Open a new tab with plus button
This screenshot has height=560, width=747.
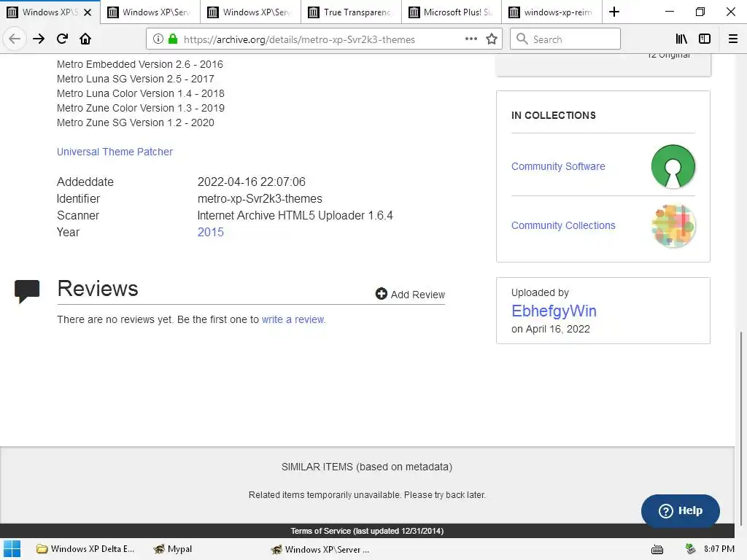point(614,12)
